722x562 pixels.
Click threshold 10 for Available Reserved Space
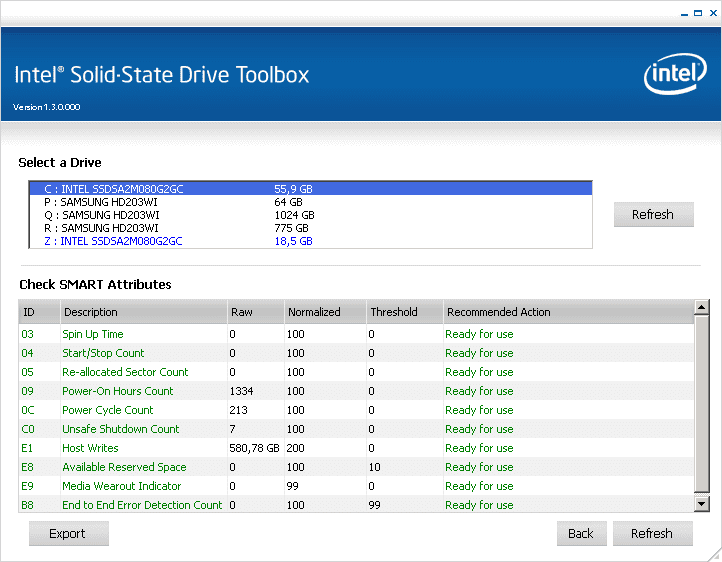pos(374,467)
